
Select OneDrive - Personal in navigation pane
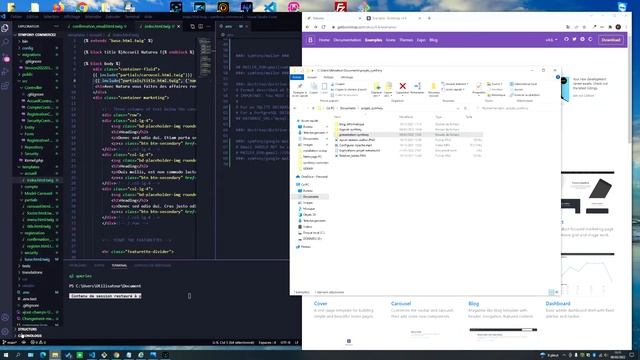click(x=314, y=177)
